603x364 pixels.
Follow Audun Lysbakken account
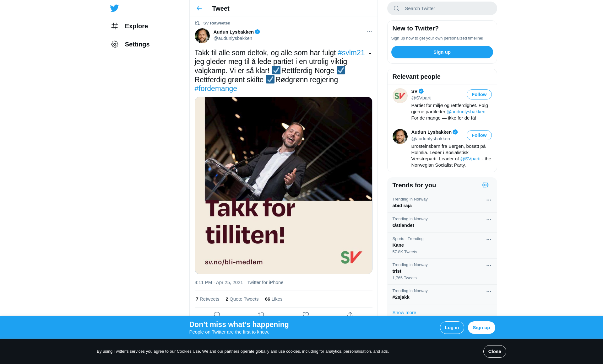pos(479,135)
